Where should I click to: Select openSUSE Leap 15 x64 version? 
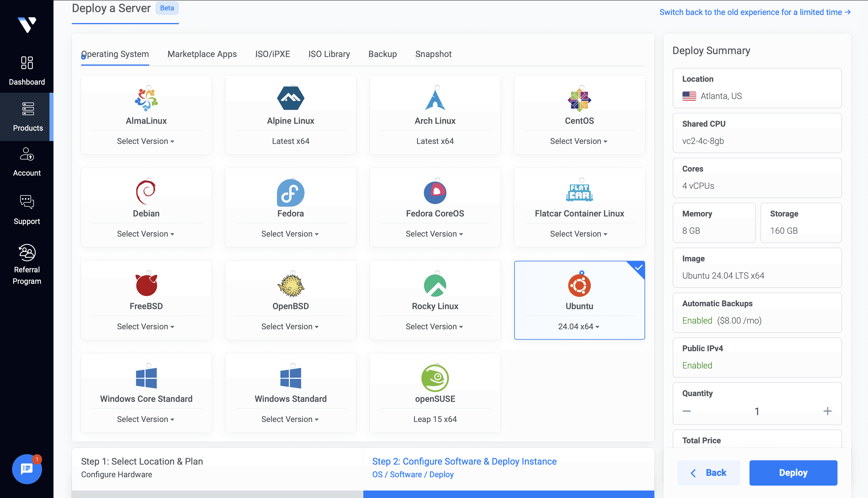tap(435, 419)
